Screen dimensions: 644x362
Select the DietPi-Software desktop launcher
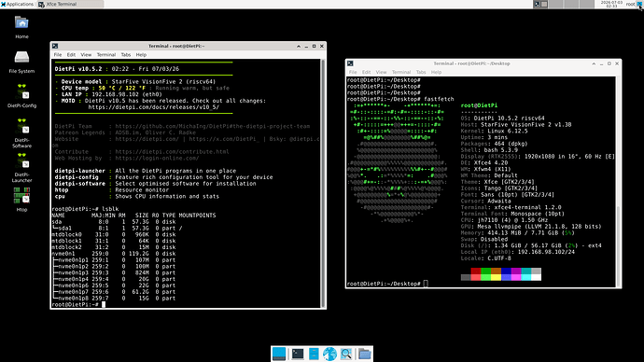[21, 133]
